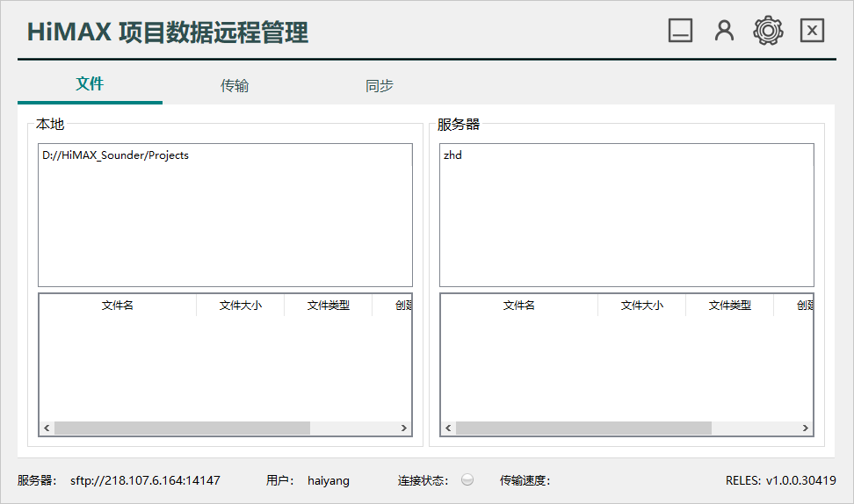The image size is (854, 504).
Task: Click the username haiyang in status bar
Action: pyautogui.click(x=329, y=480)
